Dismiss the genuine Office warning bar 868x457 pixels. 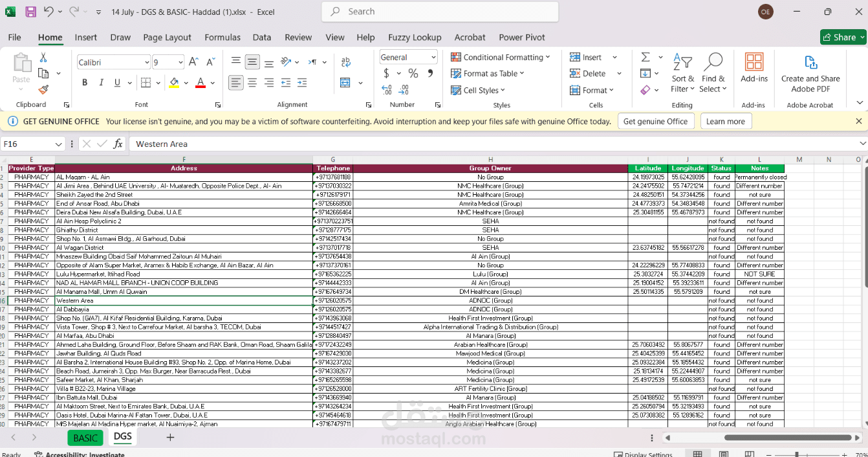[x=859, y=121]
